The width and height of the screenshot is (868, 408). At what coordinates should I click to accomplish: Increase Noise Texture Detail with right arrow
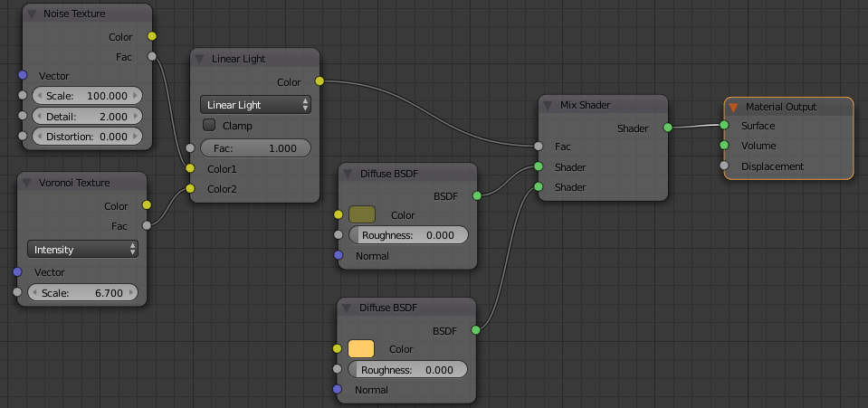(x=135, y=117)
